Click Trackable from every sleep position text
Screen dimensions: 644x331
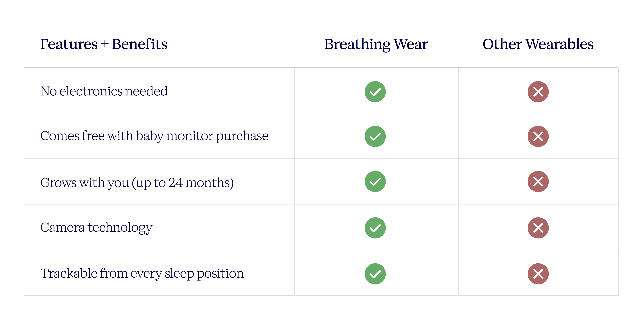point(142,273)
